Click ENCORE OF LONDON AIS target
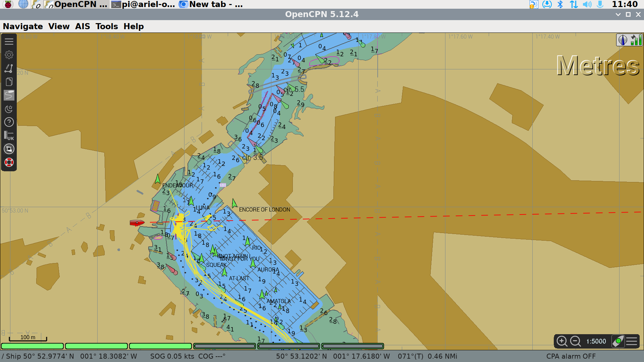 (x=234, y=203)
